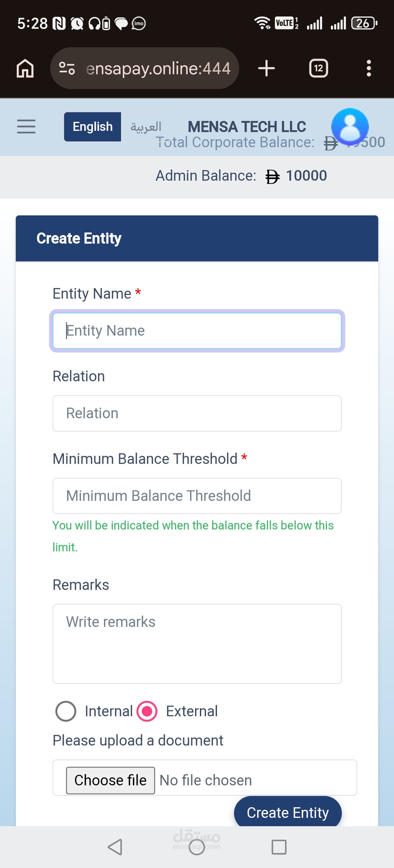Click the Create Entity submit button
The height and width of the screenshot is (868, 394).
pos(288,812)
